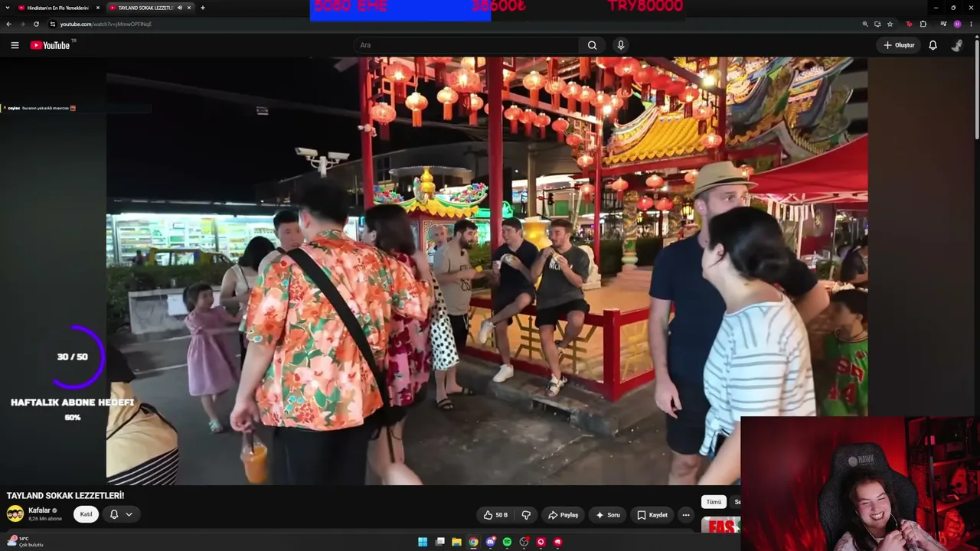Open the Kafalar channel avatar
The height and width of the screenshot is (551, 980).
point(15,514)
